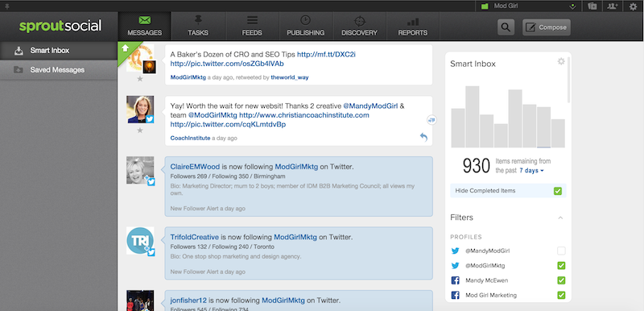Screen dimensions: 644x311
Task: Open the settings gear in the top bar
Action: pos(633,6)
